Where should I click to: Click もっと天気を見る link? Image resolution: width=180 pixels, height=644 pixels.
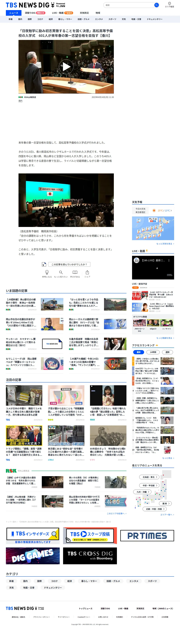click(x=165, y=244)
